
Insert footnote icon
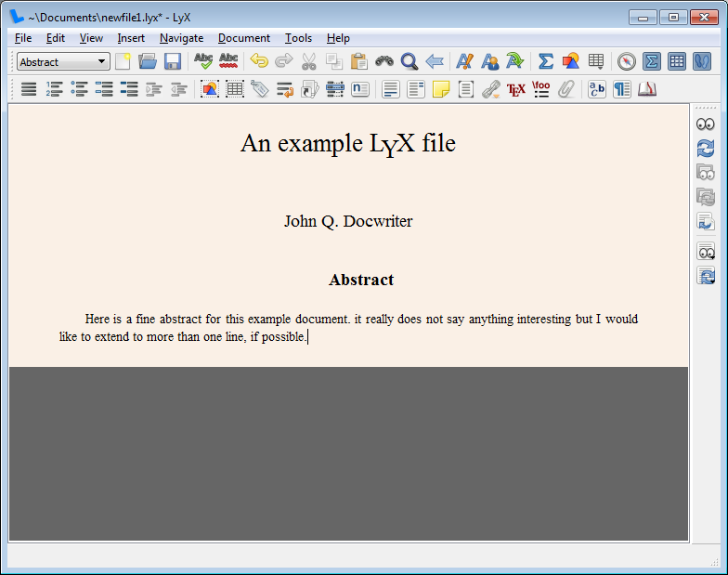(x=391, y=89)
